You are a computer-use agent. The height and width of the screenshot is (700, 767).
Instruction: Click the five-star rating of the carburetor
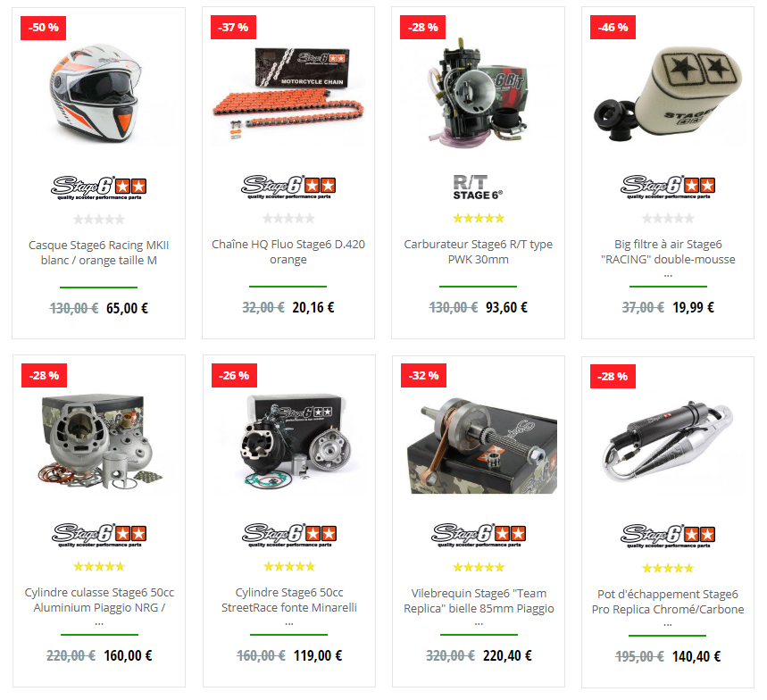point(478,218)
